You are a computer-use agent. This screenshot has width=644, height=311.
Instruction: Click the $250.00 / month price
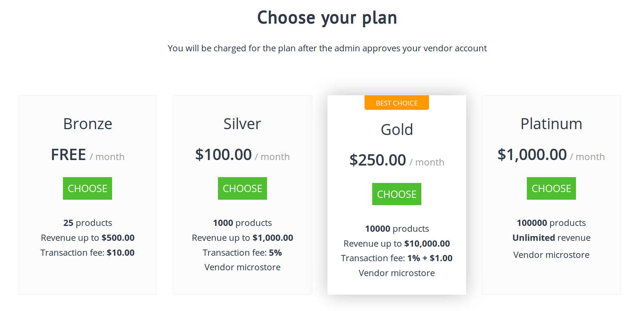[397, 160]
